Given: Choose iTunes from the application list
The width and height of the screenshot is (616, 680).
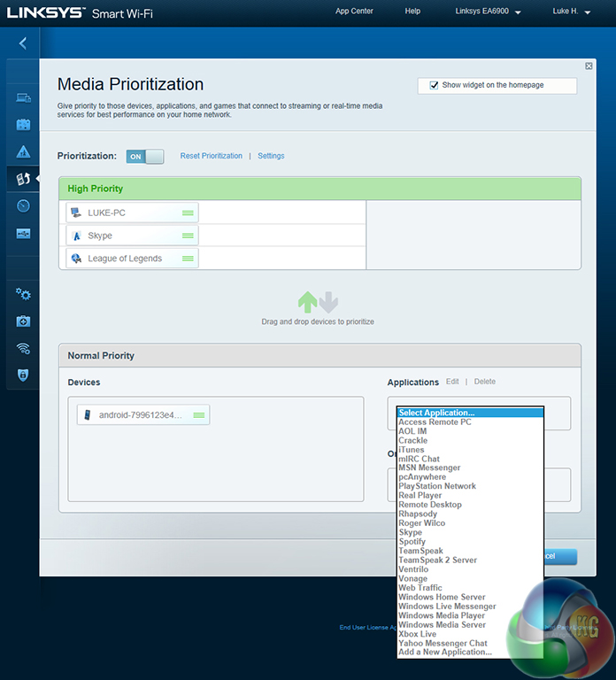Looking at the screenshot, I should click(470, 450).
